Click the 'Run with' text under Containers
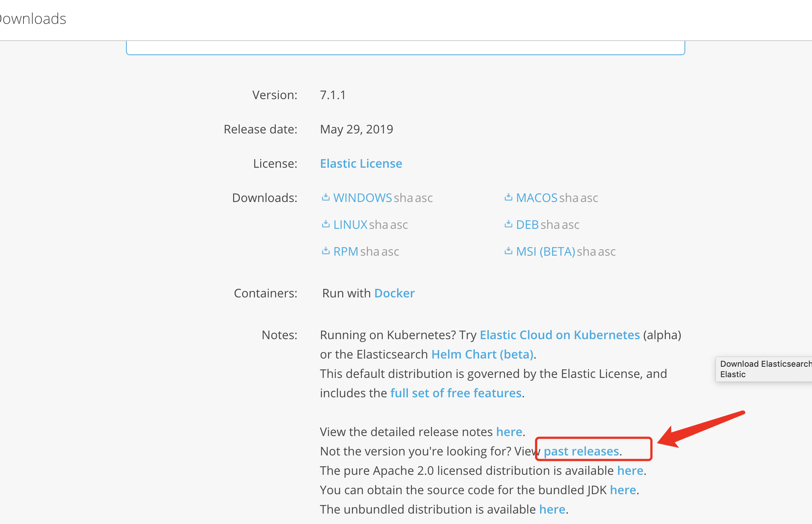This screenshot has height=524, width=812. [x=346, y=293]
